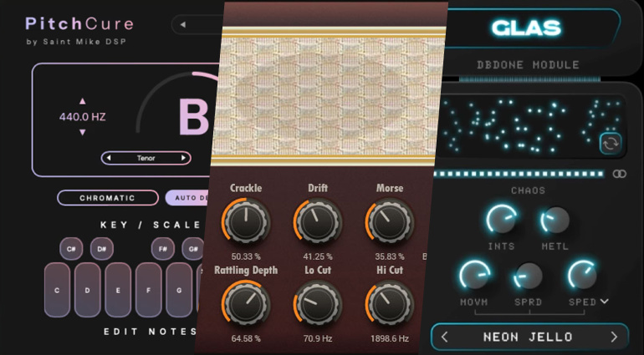
Task: Click the Hi Cut knob
Action: 390,304
